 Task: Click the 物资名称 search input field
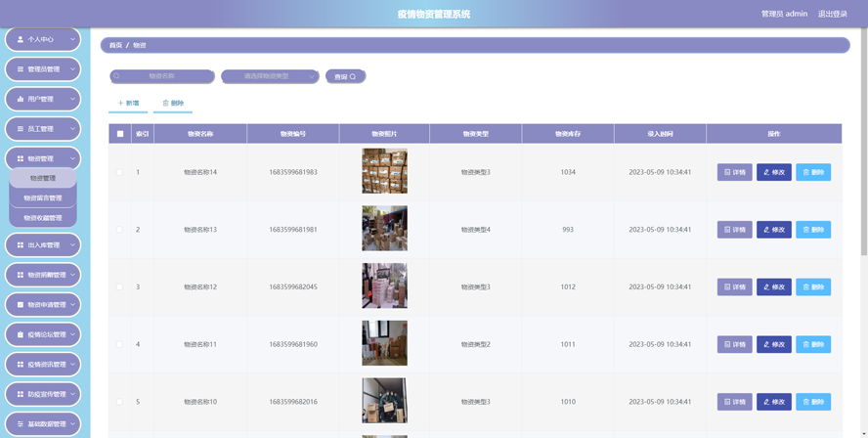(x=162, y=76)
